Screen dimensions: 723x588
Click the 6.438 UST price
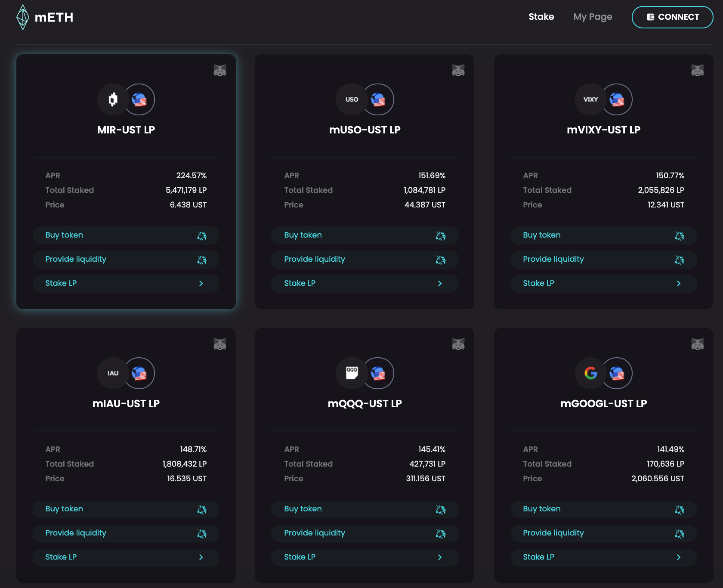coord(188,205)
